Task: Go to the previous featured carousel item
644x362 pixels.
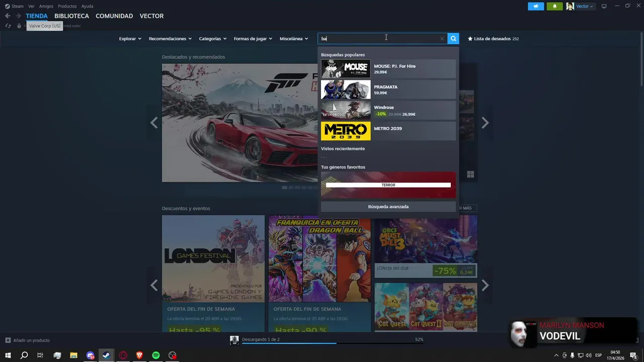Action: pyautogui.click(x=154, y=123)
